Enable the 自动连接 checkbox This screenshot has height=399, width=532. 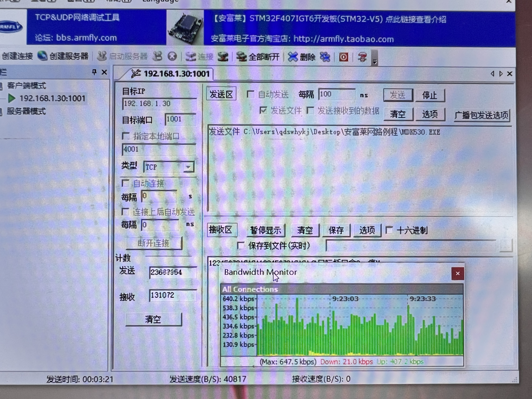[x=125, y=183]
